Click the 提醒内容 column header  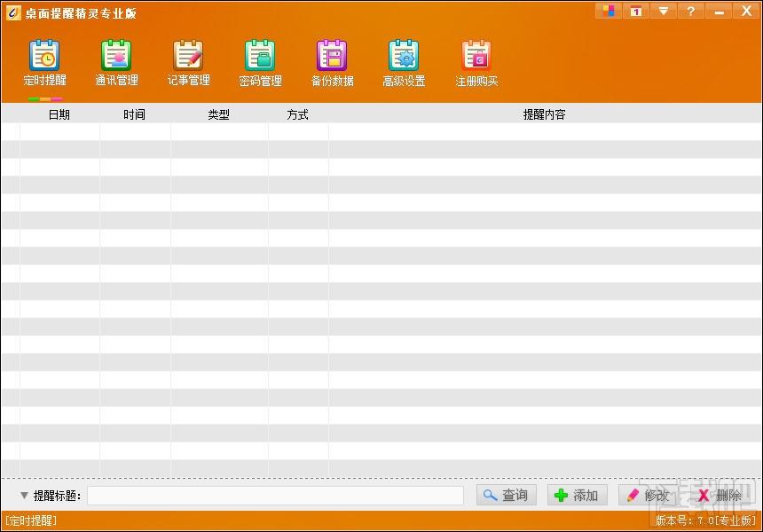pos(544,114)
